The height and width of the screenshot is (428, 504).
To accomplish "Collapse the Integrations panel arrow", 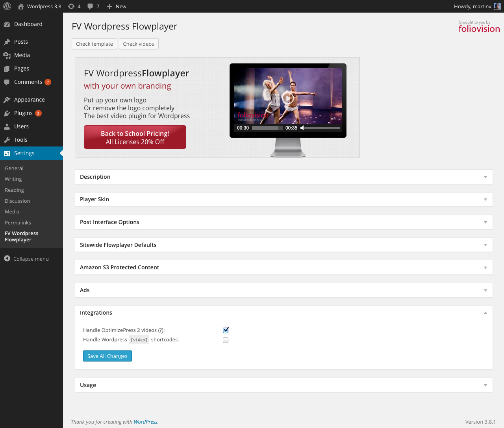I will [x=485, y=313].
